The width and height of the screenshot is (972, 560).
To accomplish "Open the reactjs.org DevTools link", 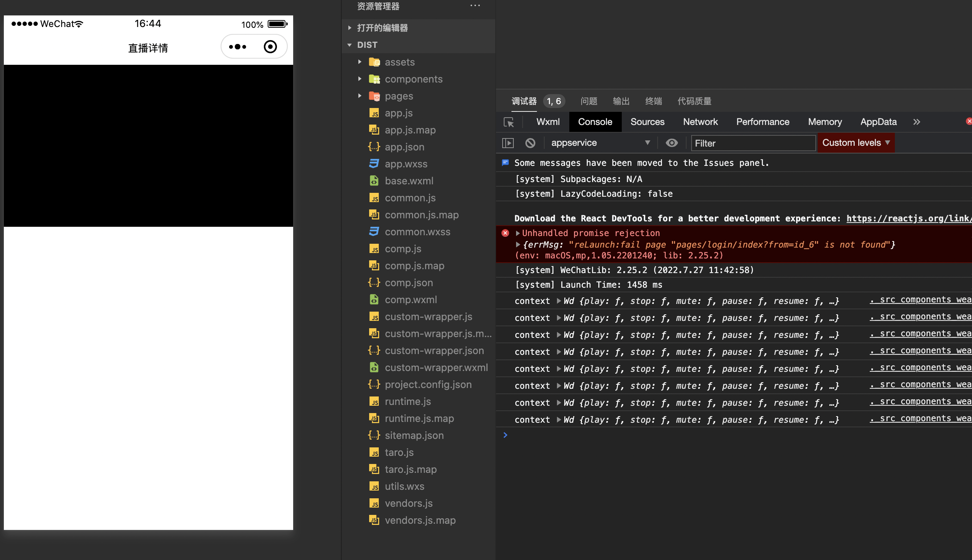I will [908, 218].
